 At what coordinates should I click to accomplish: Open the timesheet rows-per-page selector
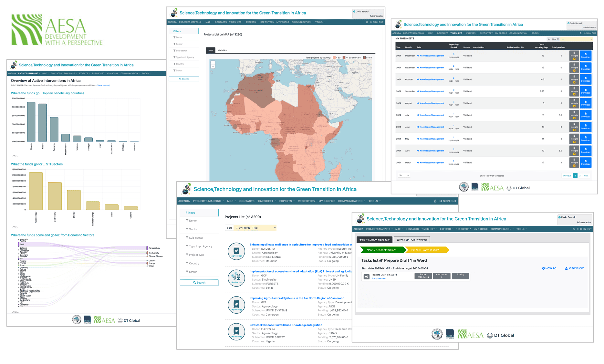pyautogui.click(x=404, y=175)
